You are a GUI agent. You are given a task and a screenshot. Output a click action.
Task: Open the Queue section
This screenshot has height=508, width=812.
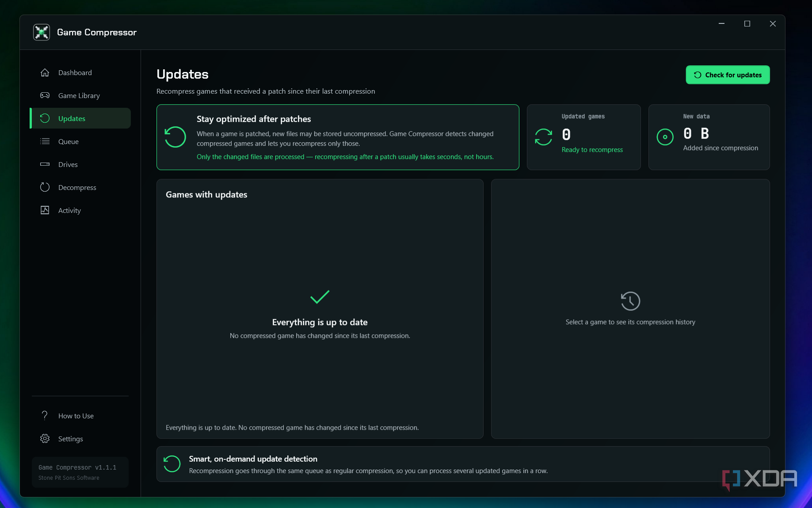[x=80, y=141]
